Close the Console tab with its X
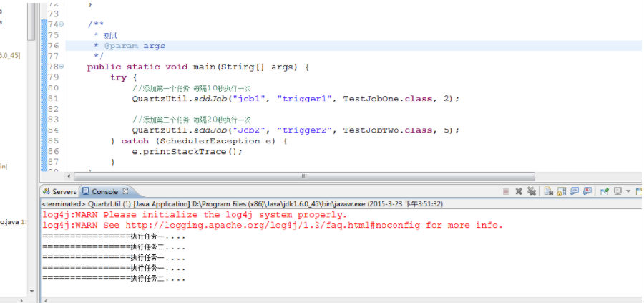Viewport: 644px width, 303px height. click(126, 191)
